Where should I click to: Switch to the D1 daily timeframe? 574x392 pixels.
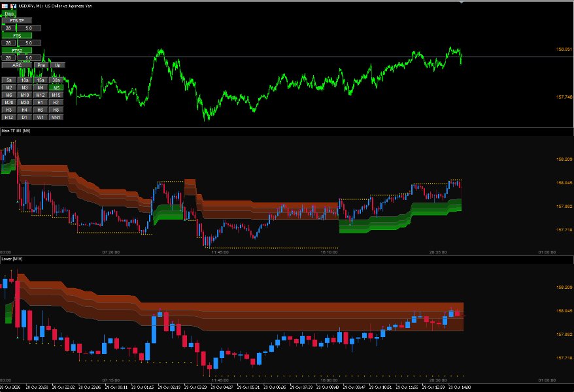point(25,118)
